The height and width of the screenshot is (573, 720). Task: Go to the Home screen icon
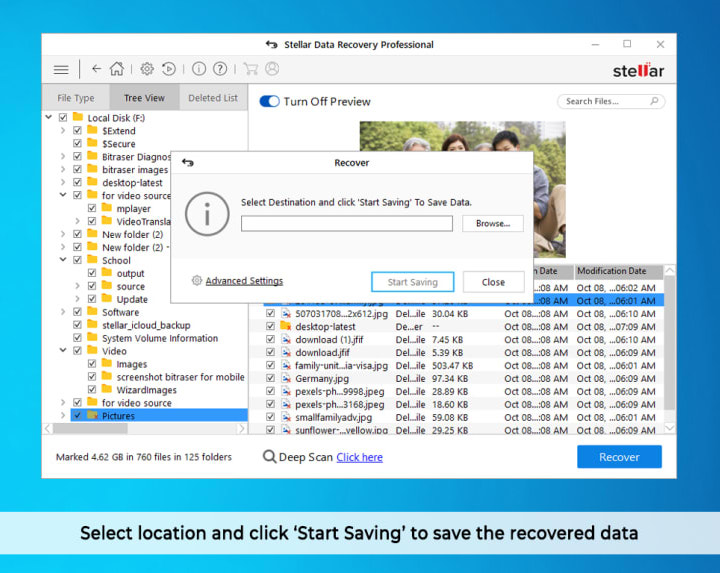[117, 69]
